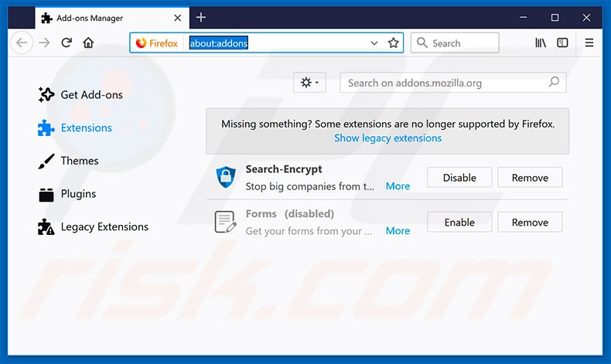This screenshot has height=364, width=611.
Task: Switch to the Themes category
Action: (80, 161)
